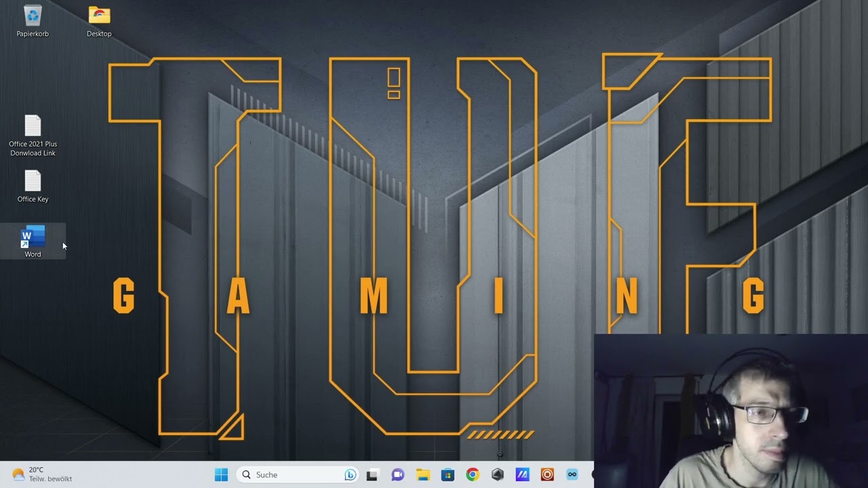The width and height of the screenshot is (868, 488).
Task: Open Microsoft Store from taskbar
Action: [x=448, y=474]
